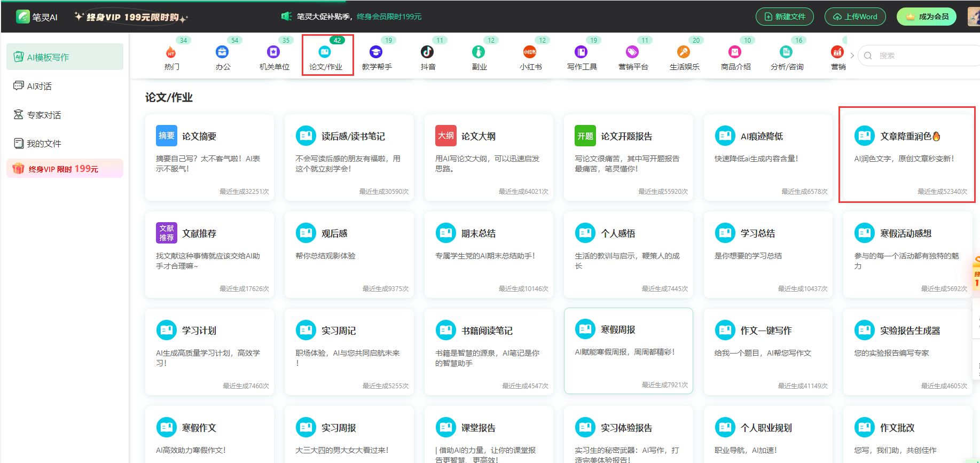The height and width of the screenshot is (463, 980).
Task: Open the 写作工具 category icon
Action: pyautogui.click(x=581, y=52)
